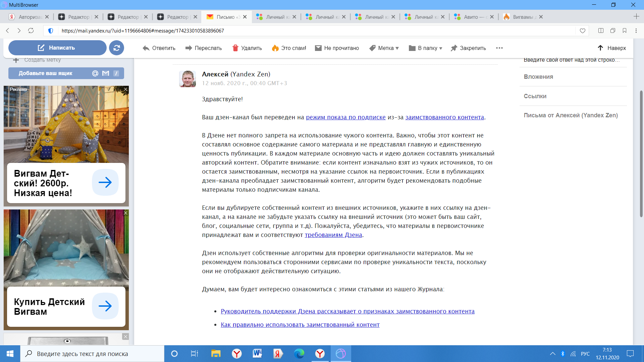644x362 pixels.
Task: Delete the email via Удалить
Action: click(247, 48)
